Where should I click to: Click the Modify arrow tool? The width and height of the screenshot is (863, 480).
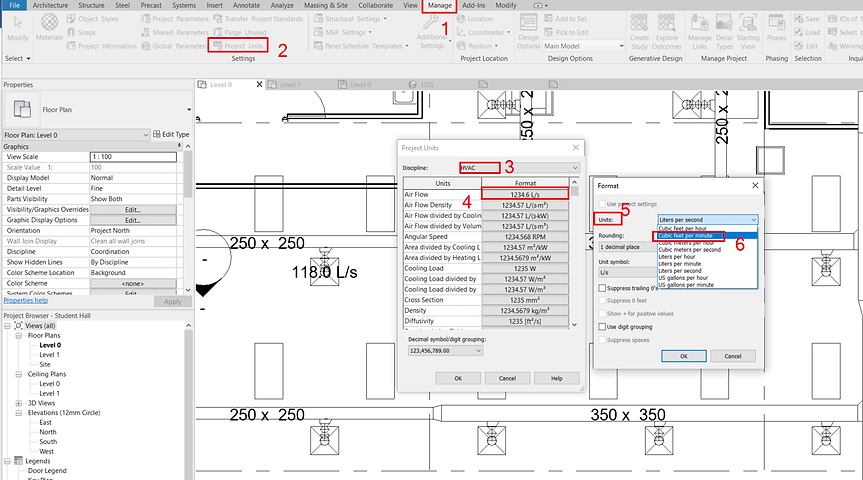click(18, 27)
